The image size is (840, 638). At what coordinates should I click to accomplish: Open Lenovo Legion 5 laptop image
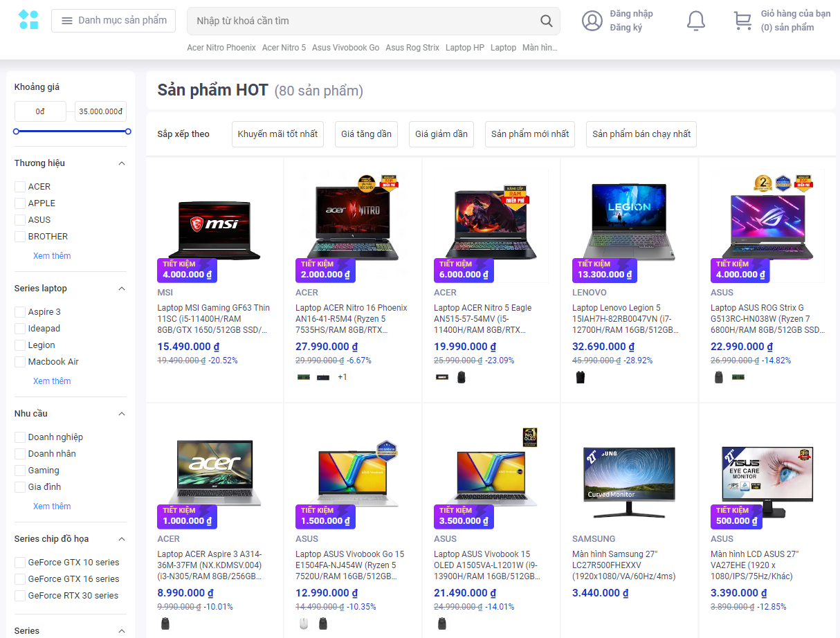[630, 221]
